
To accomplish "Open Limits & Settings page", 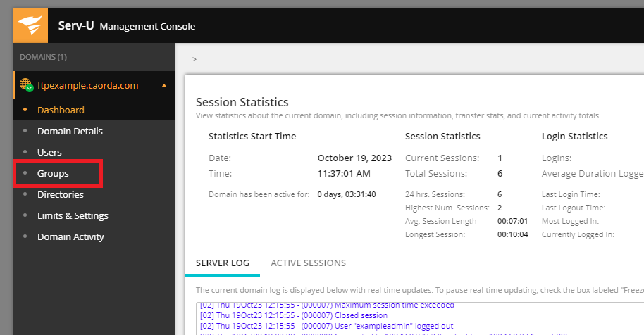I will [x=73, y=215].
